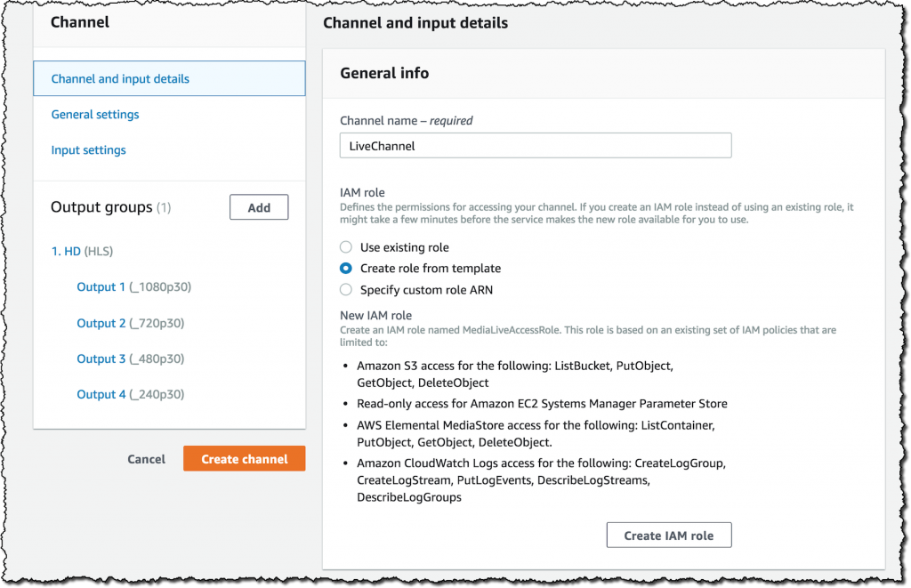Click the Output groups heading
Viewport: 911px width, 588px height.
tap(101, 207)
